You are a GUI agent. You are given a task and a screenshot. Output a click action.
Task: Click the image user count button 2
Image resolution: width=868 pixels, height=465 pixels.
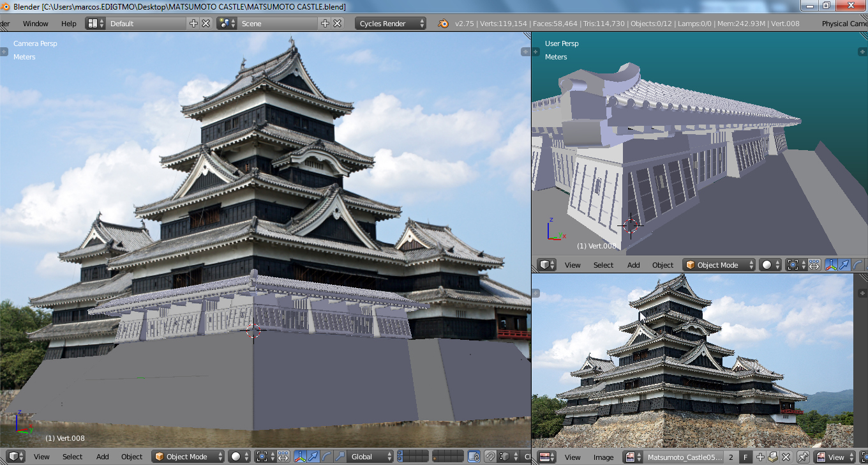click(x=731, y=457)
